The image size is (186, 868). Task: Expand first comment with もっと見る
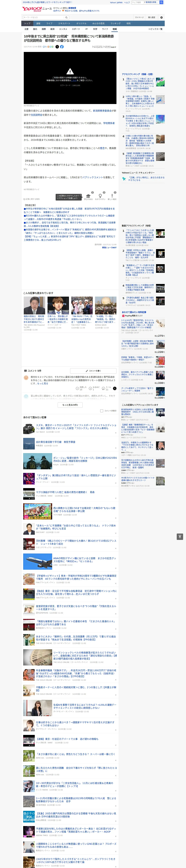click(x=43, y=384)
